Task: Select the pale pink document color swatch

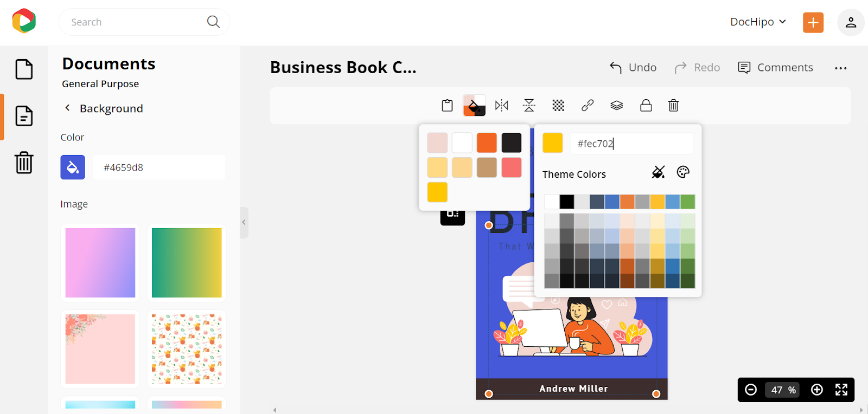Action: click(x=437, y=143)
